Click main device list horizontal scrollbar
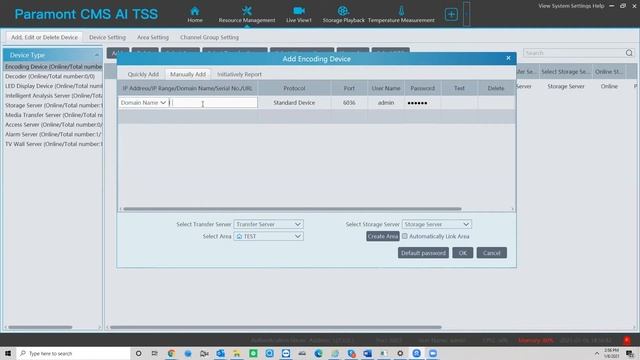The height and width of the screenshot is (360, 640). 276,327
